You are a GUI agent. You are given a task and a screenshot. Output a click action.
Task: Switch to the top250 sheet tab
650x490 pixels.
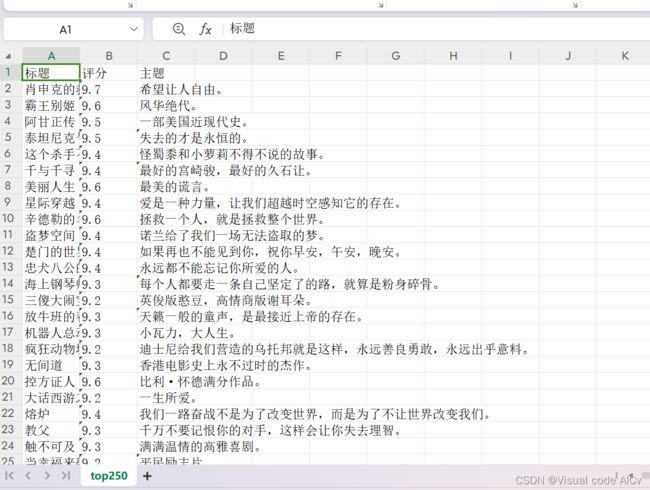[109, 476]
